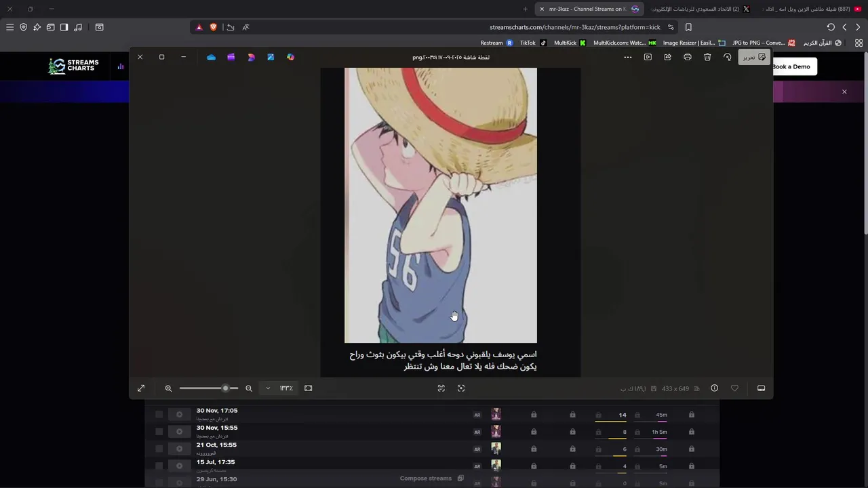
Task: Open the Brave main hamburger menu
Action: (x=9, y=27)
